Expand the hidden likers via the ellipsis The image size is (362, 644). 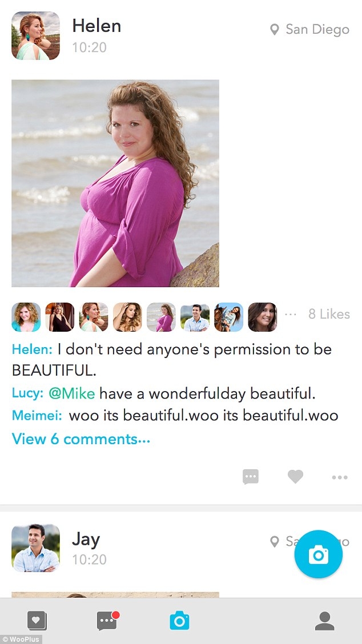click(291, 313)
